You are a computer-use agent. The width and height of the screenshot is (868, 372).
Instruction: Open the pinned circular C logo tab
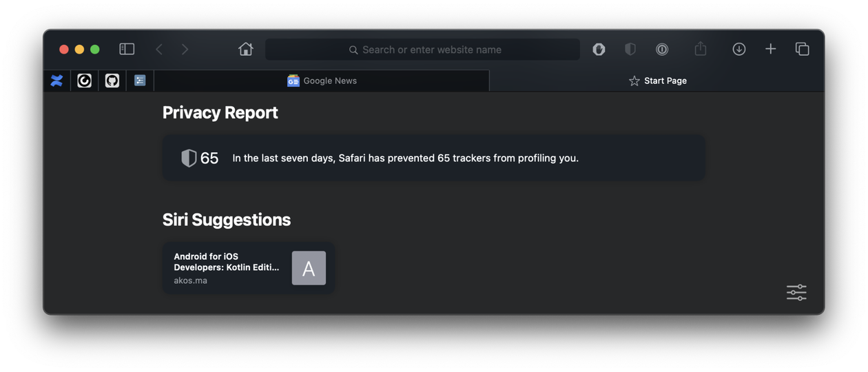[x=85, y=81]
